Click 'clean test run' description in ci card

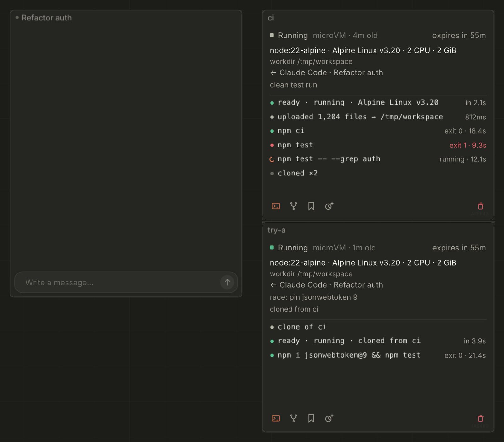(x=293, y=85)
